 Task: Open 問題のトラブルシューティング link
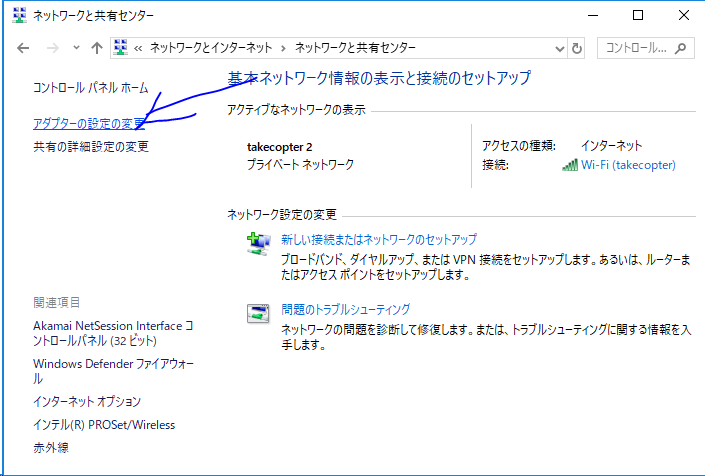[345, 309]
